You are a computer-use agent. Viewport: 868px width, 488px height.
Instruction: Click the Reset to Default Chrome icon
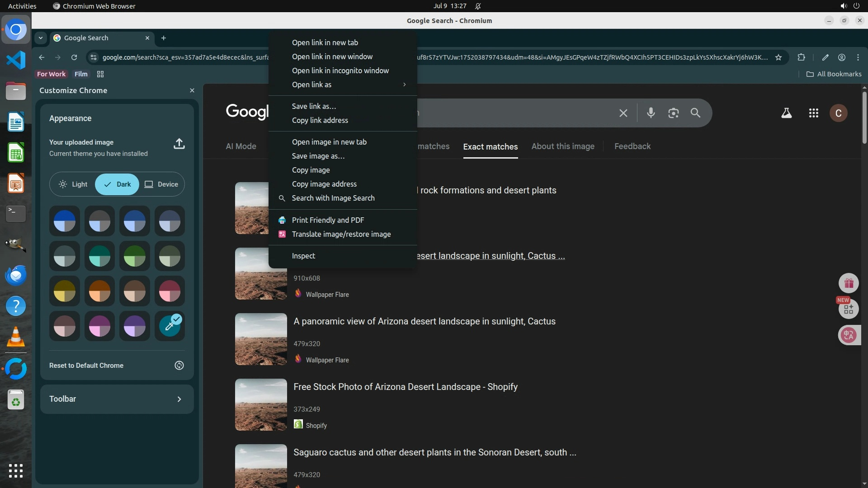179,366
